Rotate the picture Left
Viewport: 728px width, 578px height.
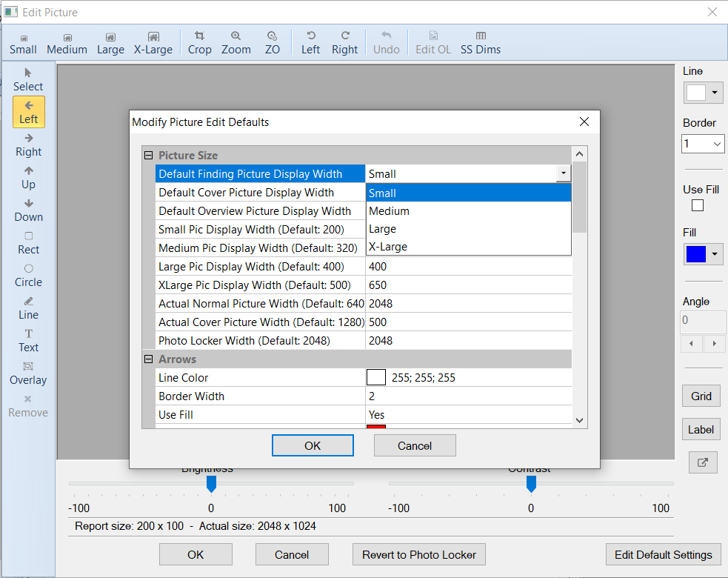[310, 42]
